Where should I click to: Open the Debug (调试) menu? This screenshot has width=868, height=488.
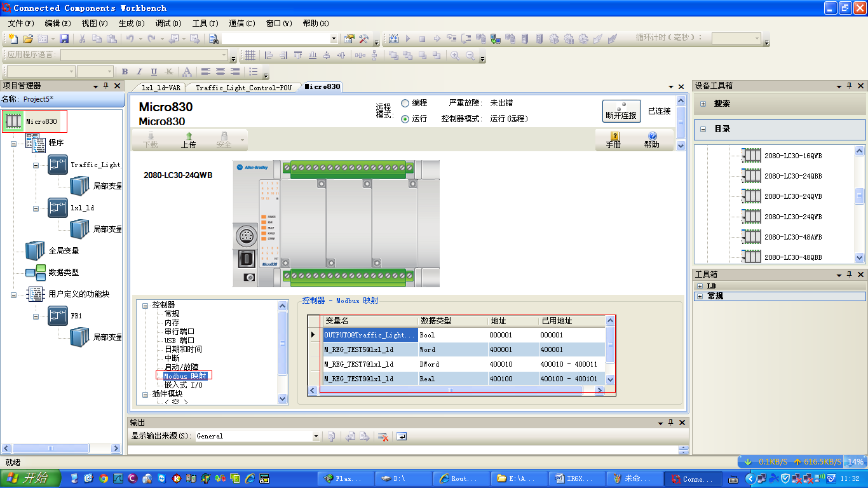tap(168, 24)
